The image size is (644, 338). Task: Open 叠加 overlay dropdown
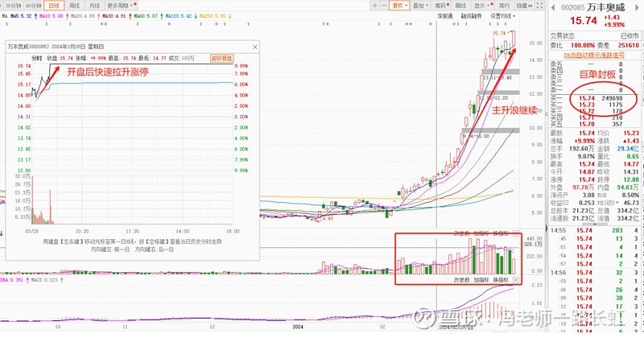[x=420, y=6]
